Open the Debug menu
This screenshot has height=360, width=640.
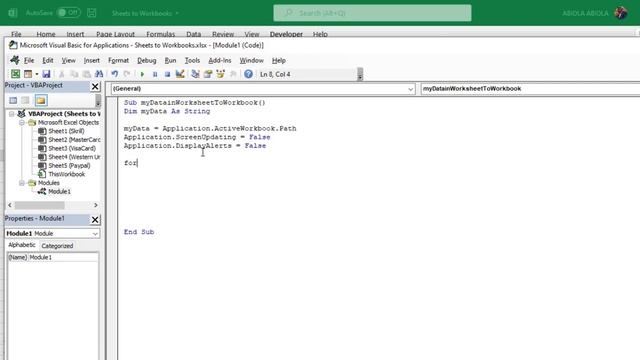click(147, 60)
